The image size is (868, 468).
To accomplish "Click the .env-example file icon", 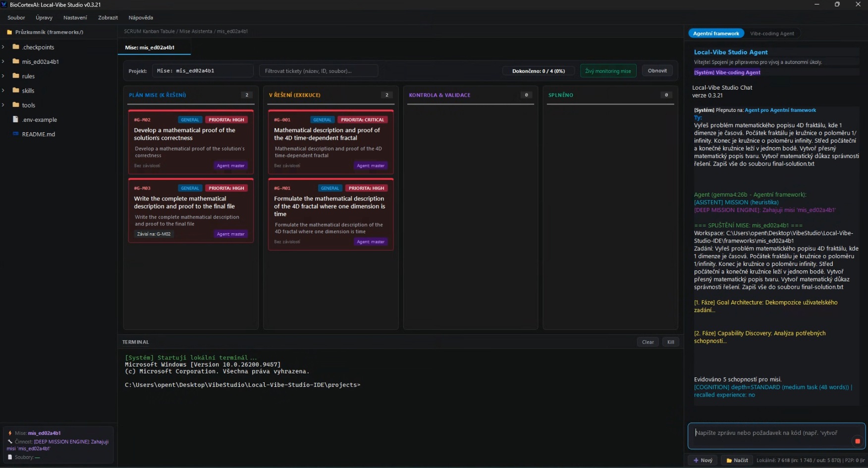I will pyautogui.click(x=16, y=119).
